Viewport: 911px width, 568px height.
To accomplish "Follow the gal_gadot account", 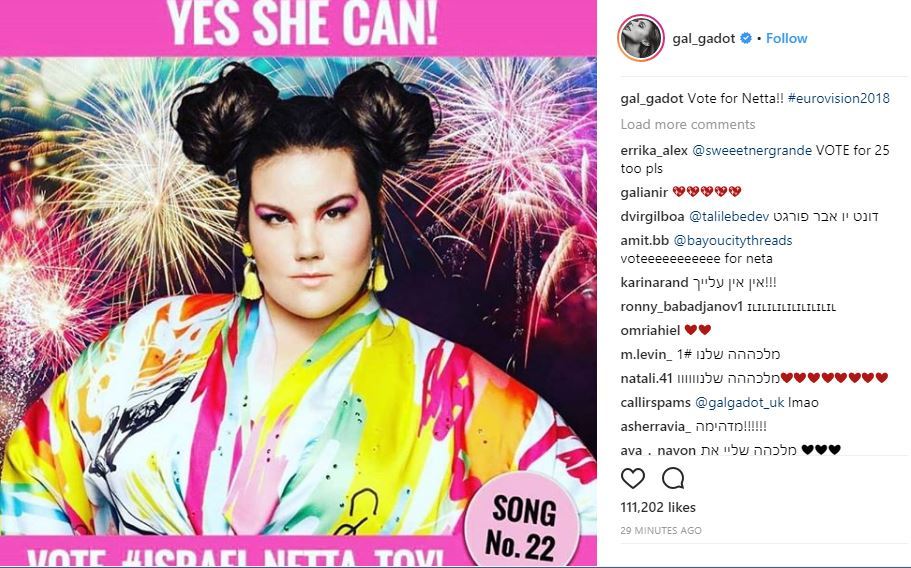I will (x=786, y=38).
